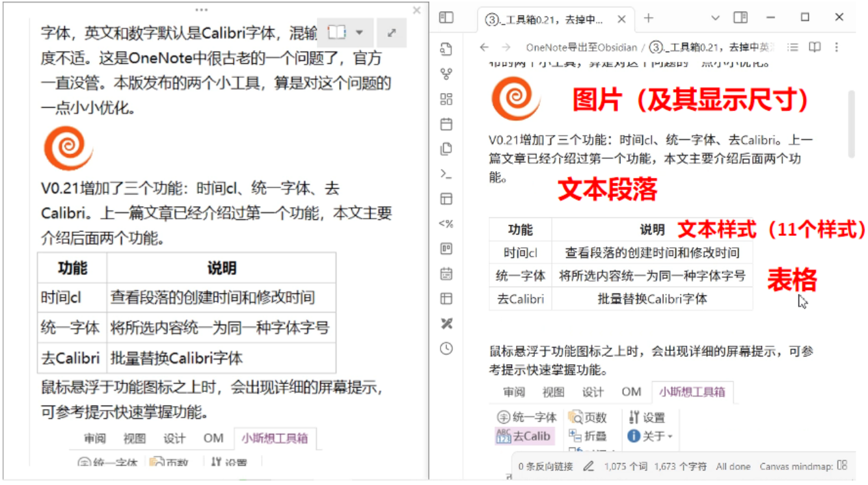Toggle the Obsidian left sidebar
This screenshot has height=485, width=868.
tap(446, 18)
